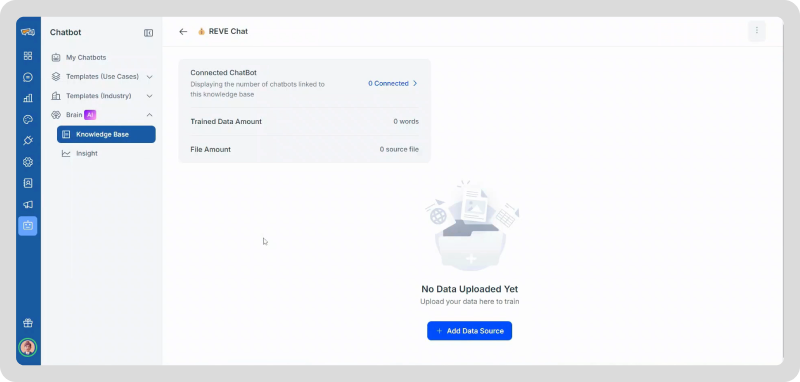
Task: Click the Connected ChatBot label
Action: (x=223, y=73)
